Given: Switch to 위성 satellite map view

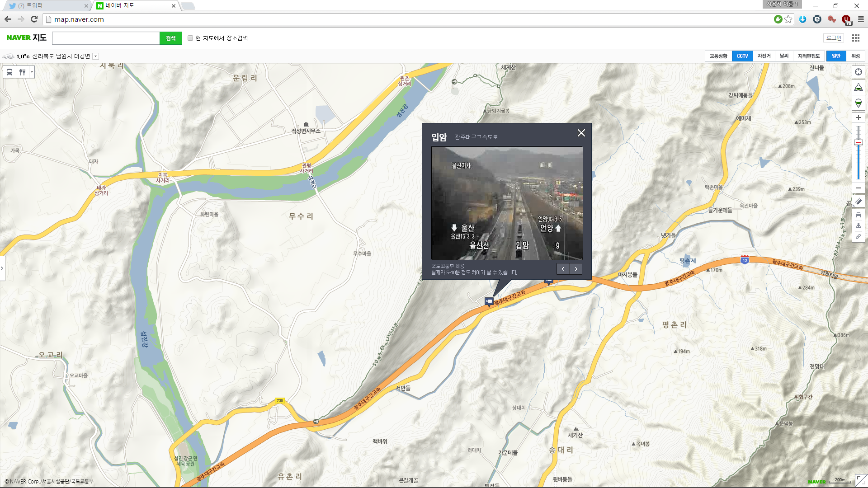Looking at the screenshot, I should 855,56.
